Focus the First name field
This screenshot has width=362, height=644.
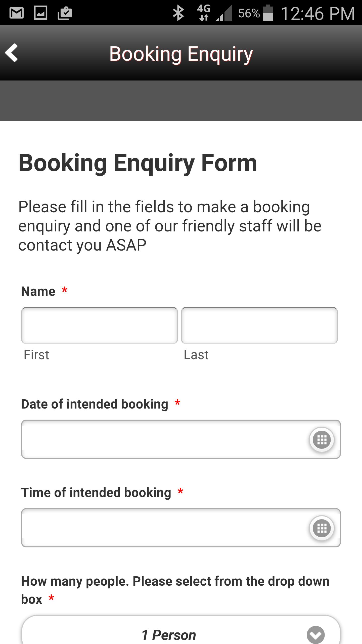pyautogui.click(x=100, y=326)
